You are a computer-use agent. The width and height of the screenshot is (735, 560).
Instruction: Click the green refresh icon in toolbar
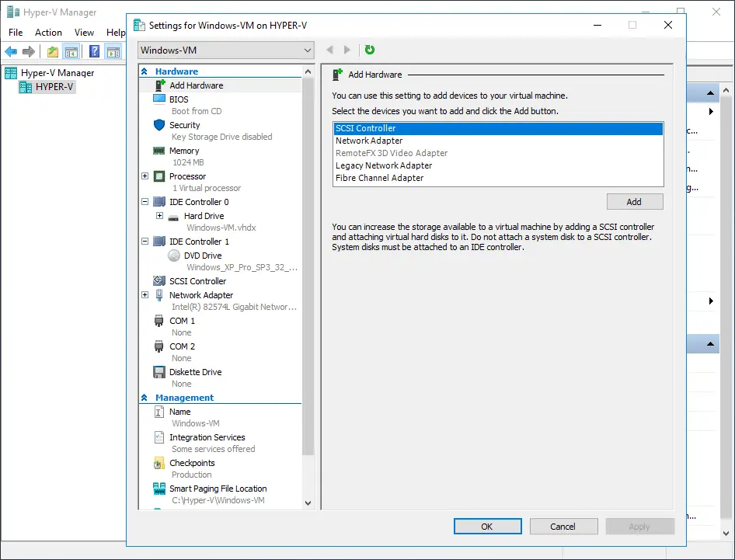click(x=370, y=50)
